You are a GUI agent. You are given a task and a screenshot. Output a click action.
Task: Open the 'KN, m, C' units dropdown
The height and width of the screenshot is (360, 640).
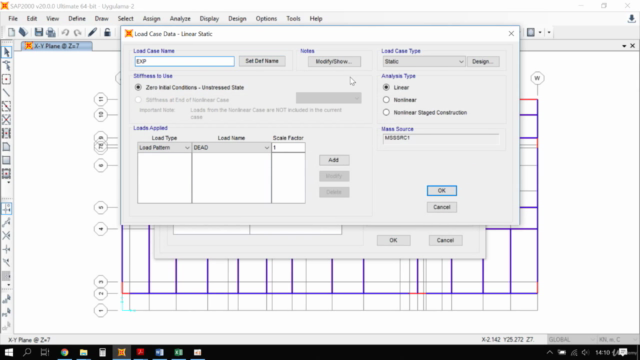tap(616, 340)
